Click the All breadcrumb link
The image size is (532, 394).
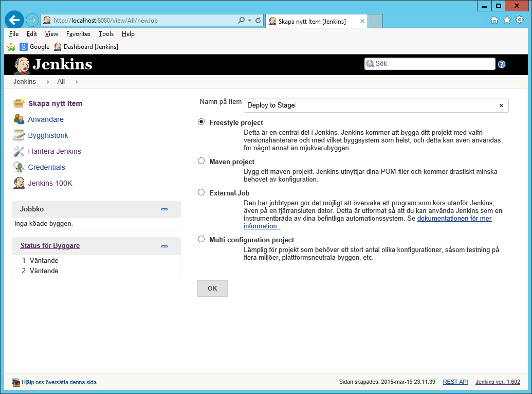pyautogui.click(x=61, y=81)
